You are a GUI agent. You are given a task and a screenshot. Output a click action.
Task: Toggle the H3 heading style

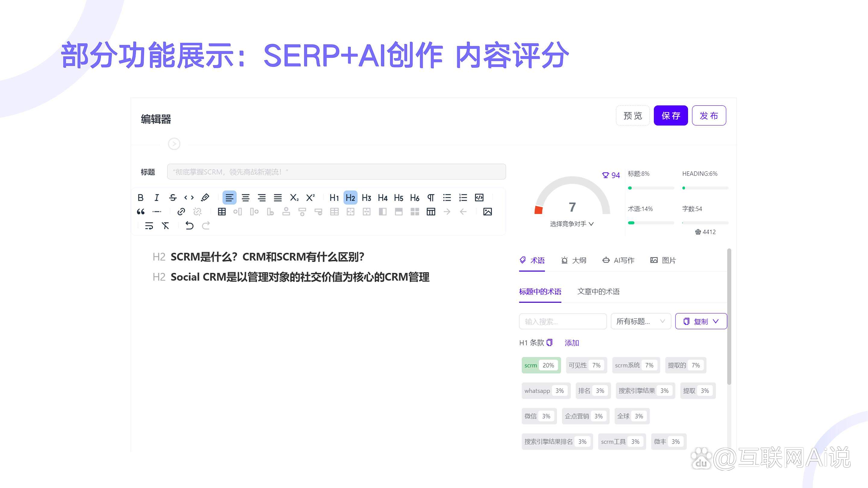pos(366,197)
